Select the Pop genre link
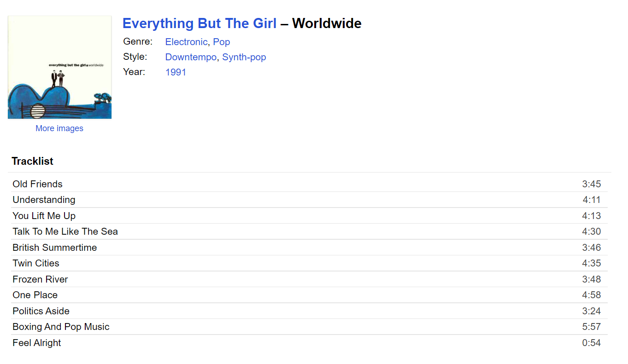Screen dimensions: 628x364 coord(221,42)
